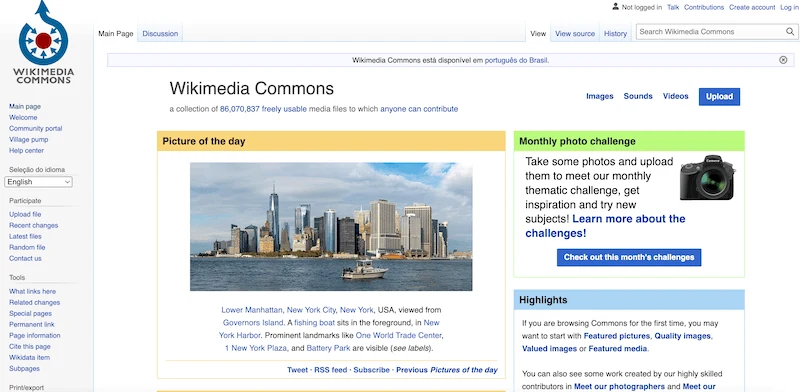
Task: Open What links here
Action: tap(33, 291)
